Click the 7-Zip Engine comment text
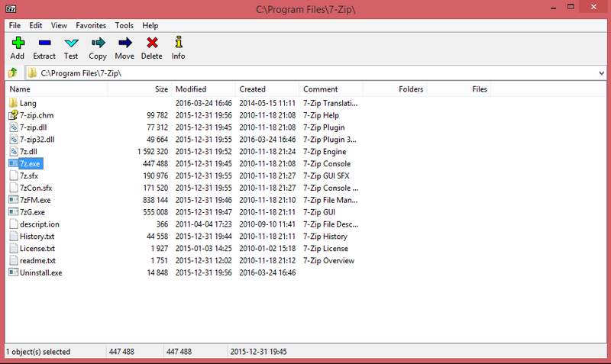The height and width of the screenshot is (364, 611). [x=325, y=151]
